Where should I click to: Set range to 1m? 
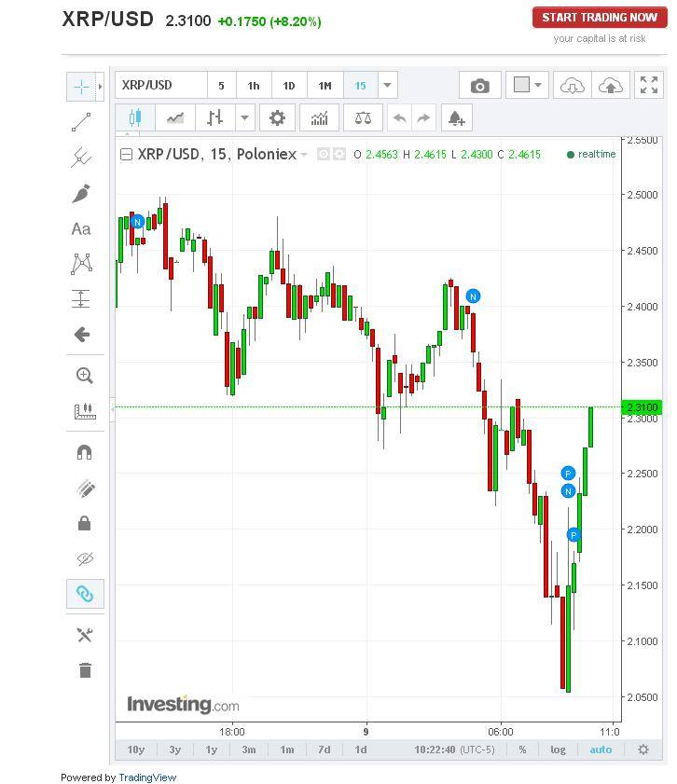point(287,750)
